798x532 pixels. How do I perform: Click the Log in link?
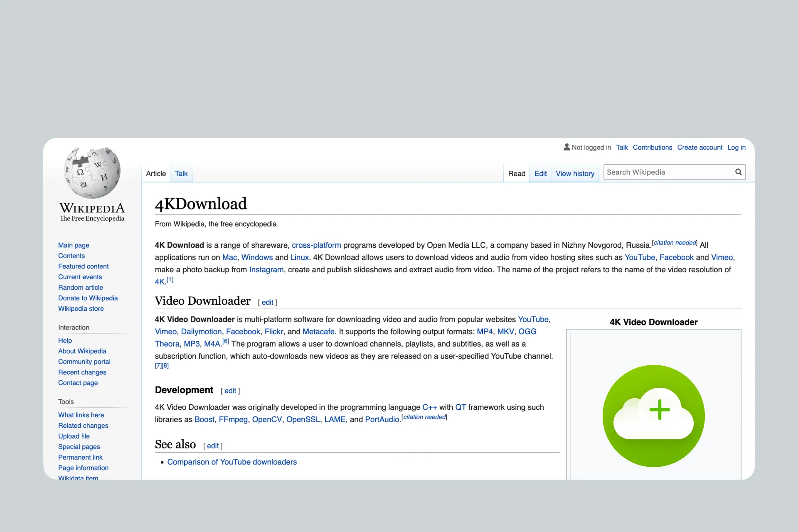736,148
